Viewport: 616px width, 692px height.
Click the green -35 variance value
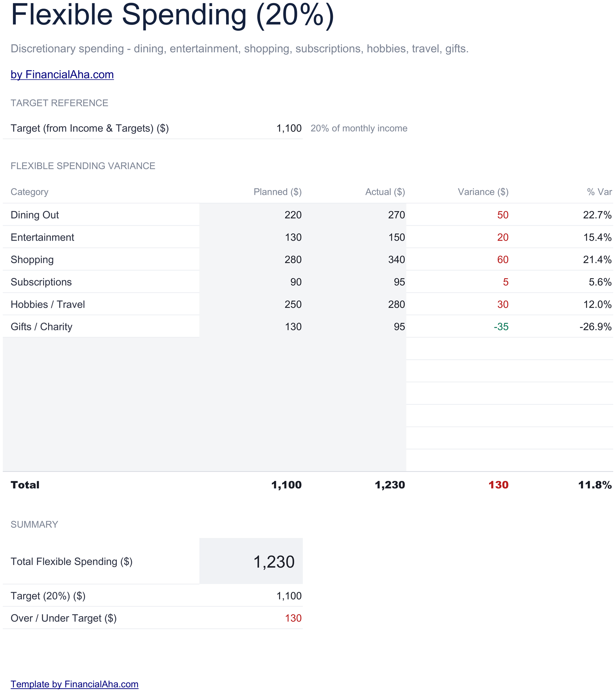[501, 327]
